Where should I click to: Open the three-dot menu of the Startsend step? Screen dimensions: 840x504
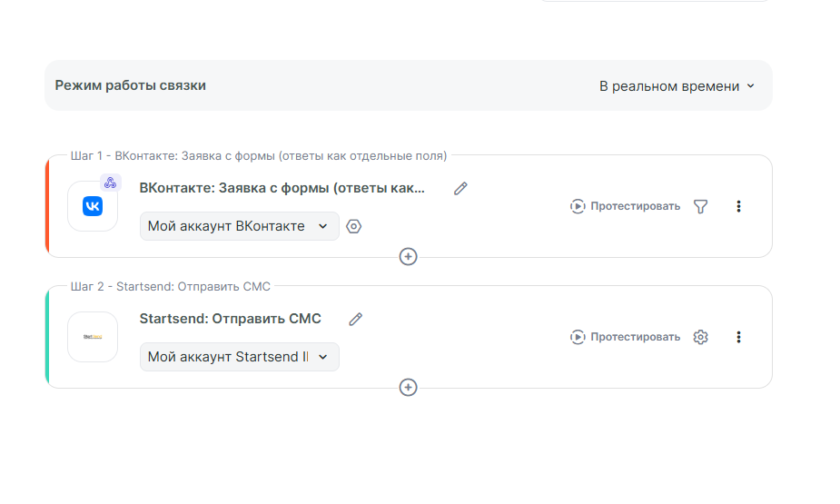[738, 337]
